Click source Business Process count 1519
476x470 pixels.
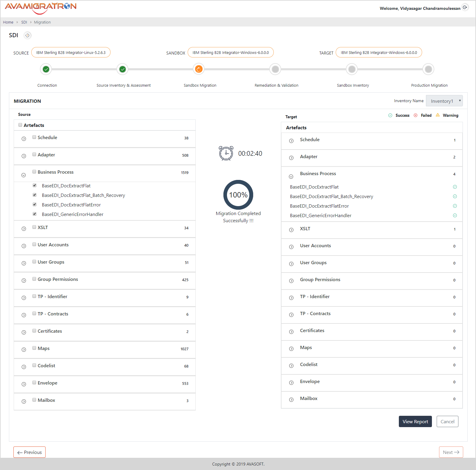[x=185, y=173]
